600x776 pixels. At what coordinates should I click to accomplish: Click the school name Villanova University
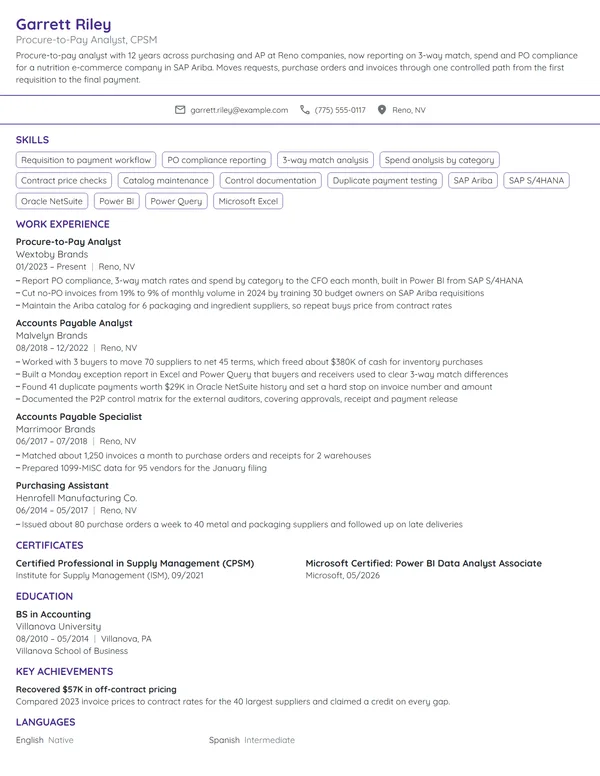pos(58,627)
